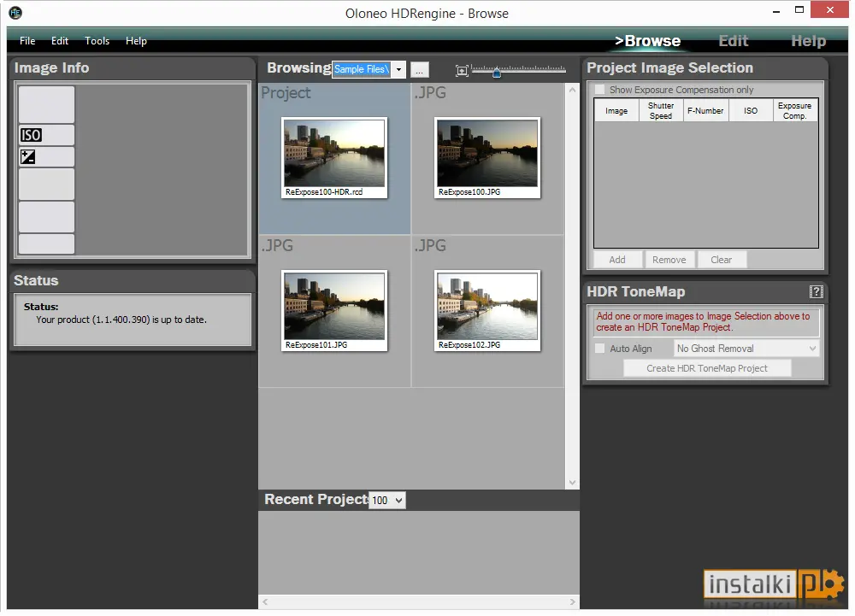Click the ISO column header in selection table
The height and width of the screenshot is (616, 855).
pos(751,110)
